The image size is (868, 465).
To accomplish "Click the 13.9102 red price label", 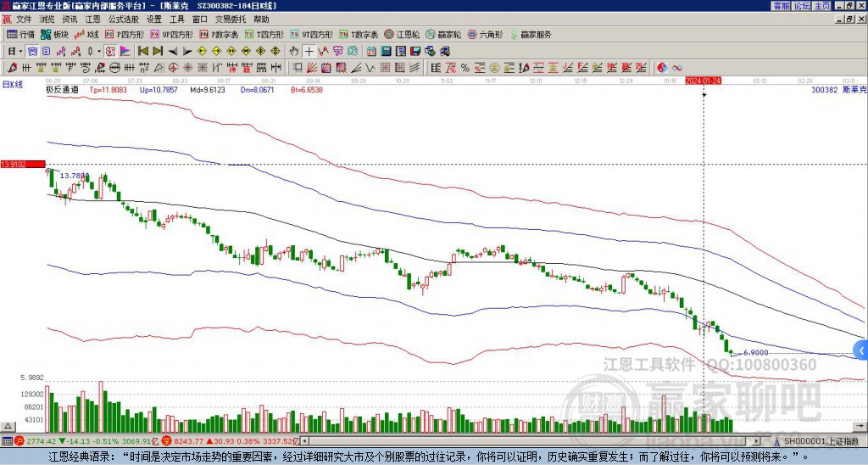I will click(23, 164).
